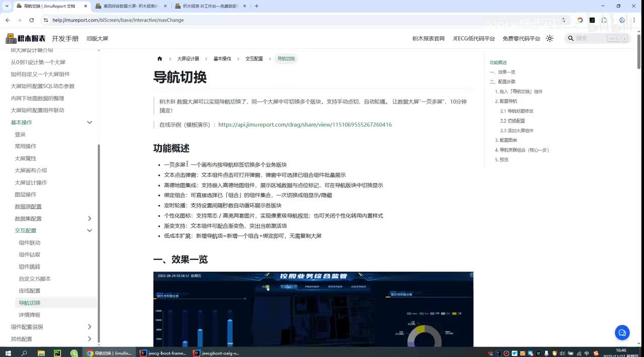Open File Explorer from the taskbar
Image resolution: width=644 pixels, height=357 pixels.
[41, 352]
